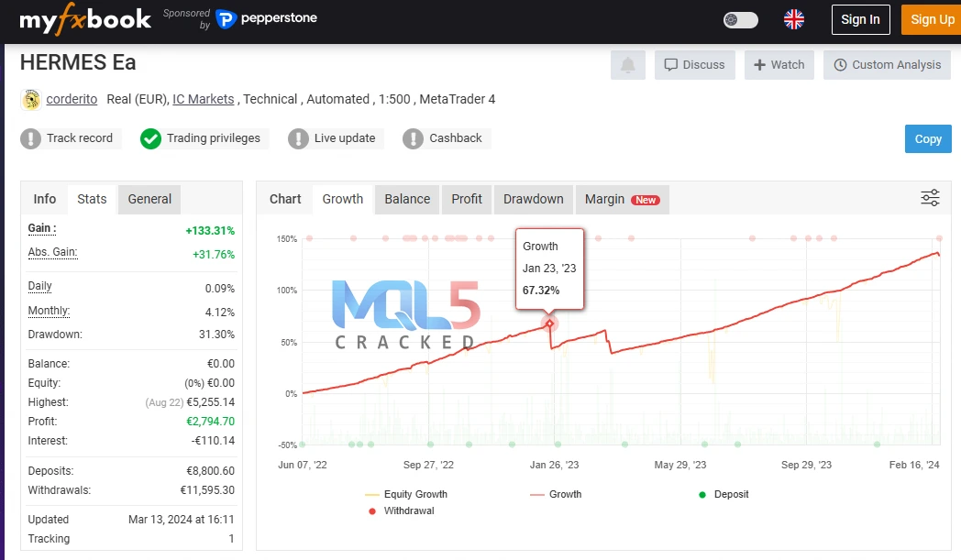Switch to the Stats tab

pos(92,199)
